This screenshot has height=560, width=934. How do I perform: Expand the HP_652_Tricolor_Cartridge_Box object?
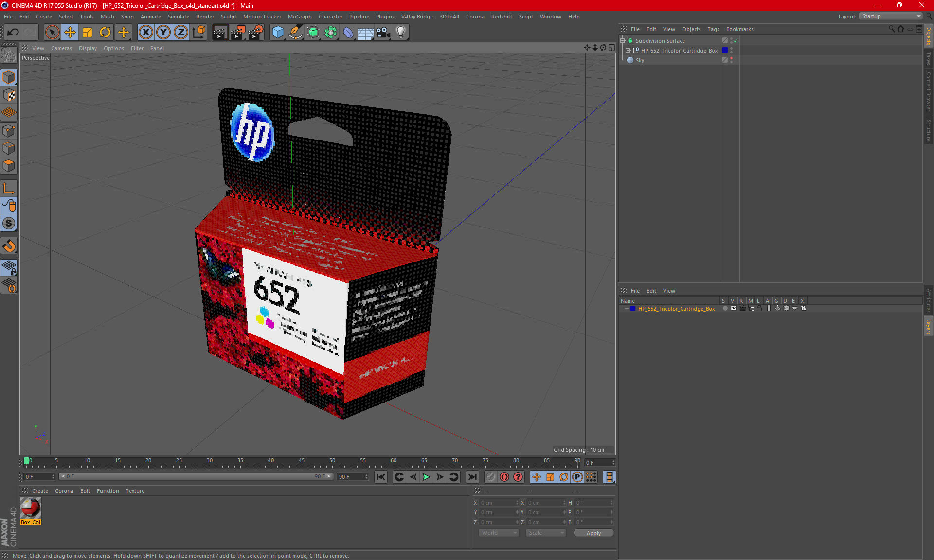pos(628,50)
